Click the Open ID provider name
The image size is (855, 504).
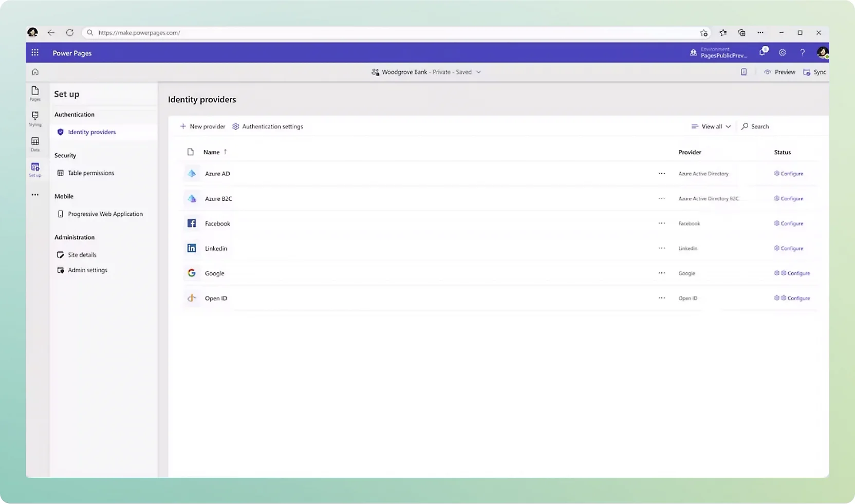(216, 298)
